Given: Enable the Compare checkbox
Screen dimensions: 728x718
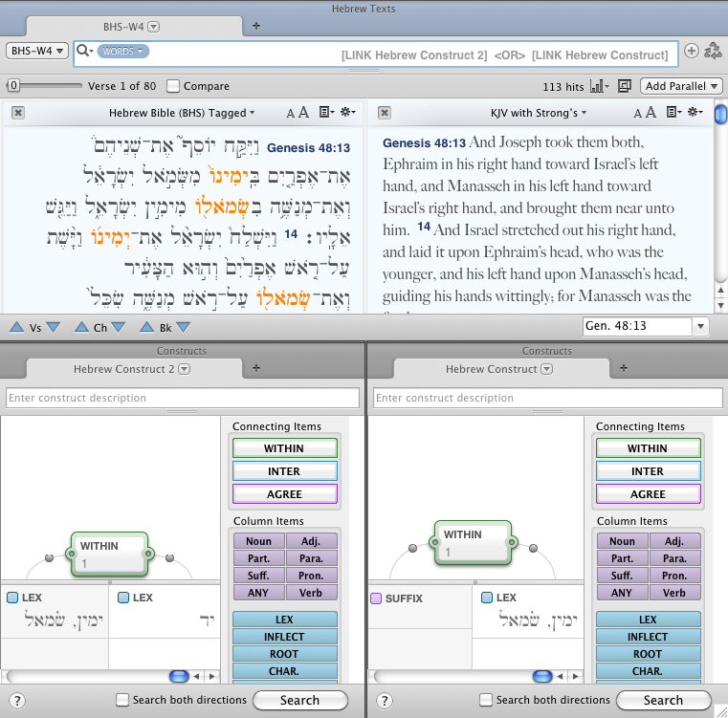Looking at the screenshot, I should 173,86.
